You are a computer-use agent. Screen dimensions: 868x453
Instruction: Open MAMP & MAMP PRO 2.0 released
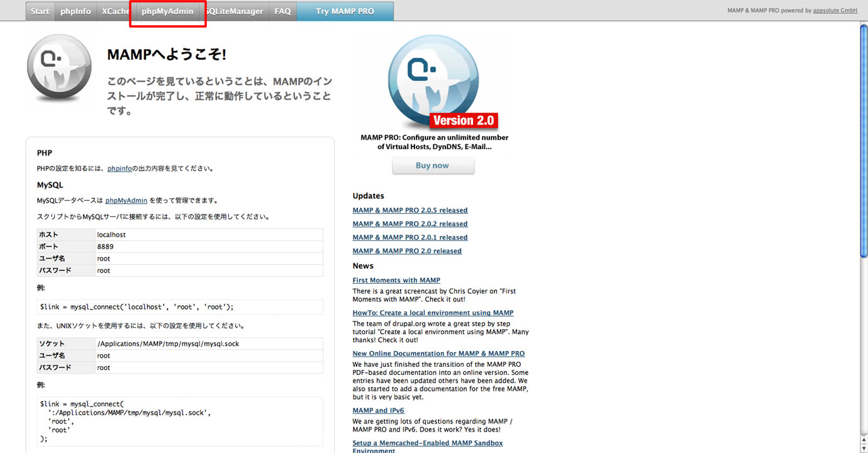[x=407, y=251]
